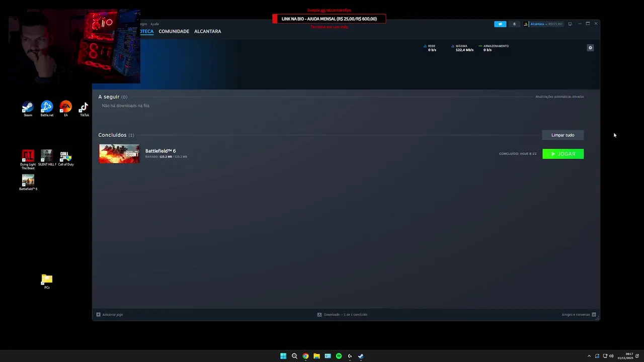Open Windows taskbar search
The height and width of the screenshot is (362, 644).
[x=294, y=356]
